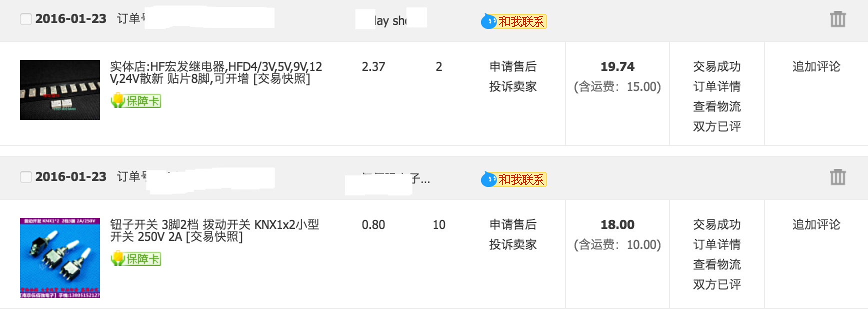Click 投诉卖家 for the relay order
Viewport: 868px width, 310px height.
[513, 86]
